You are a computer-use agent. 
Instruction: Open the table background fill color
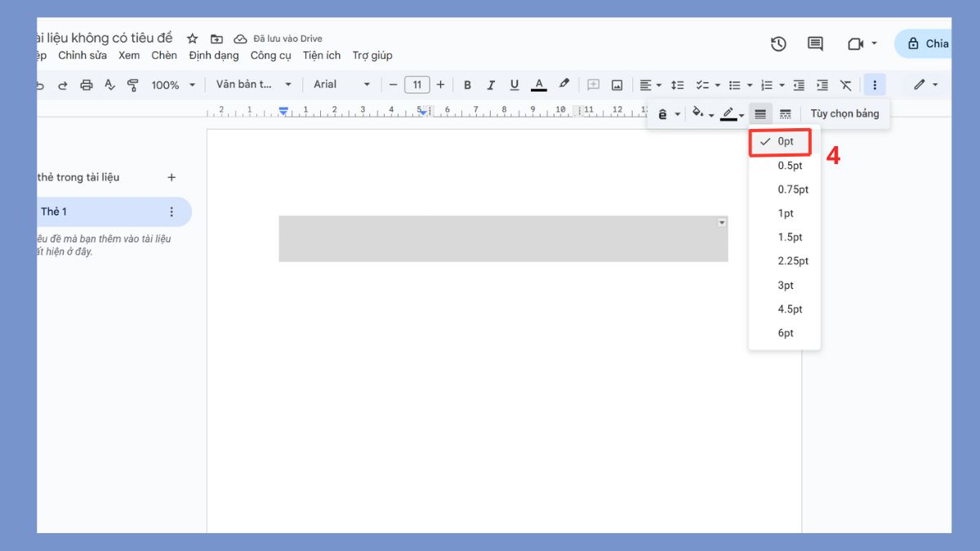point(702,113)
